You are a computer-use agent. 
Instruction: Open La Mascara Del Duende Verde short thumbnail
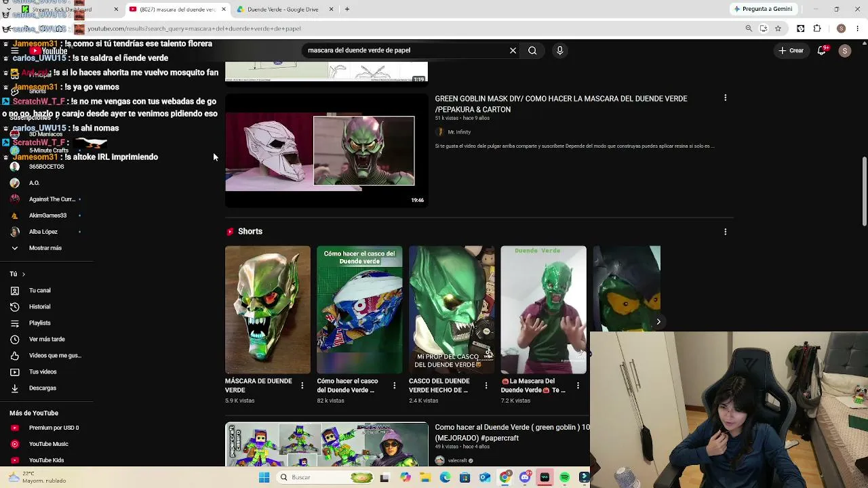click(x=543, y=310)
